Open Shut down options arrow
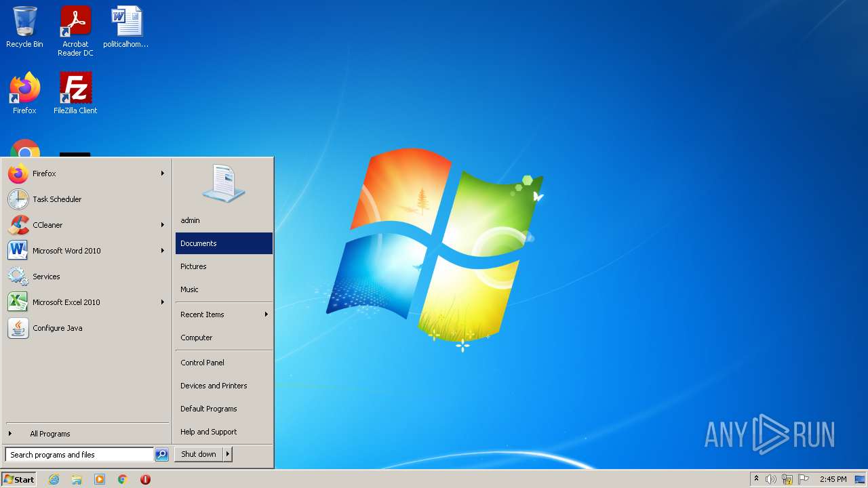 pyautogui.click(x=228, y=454)
